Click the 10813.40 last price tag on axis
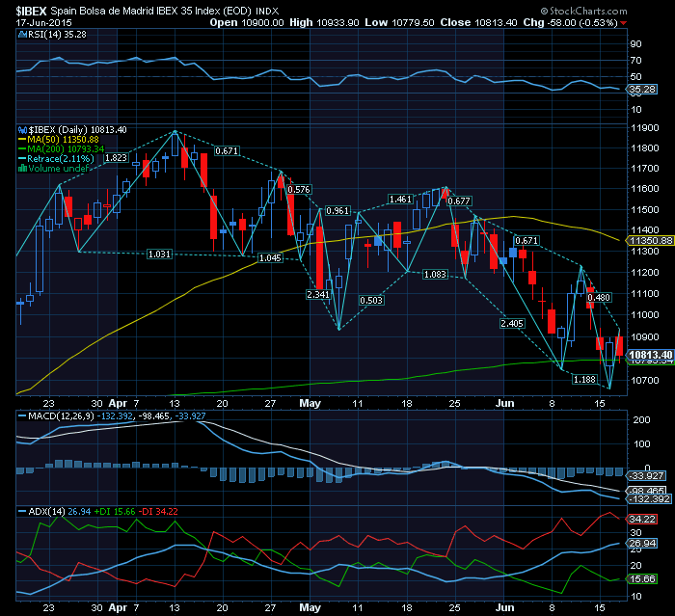The width and height of the screenshot is (675, 616). pos(651,355)
